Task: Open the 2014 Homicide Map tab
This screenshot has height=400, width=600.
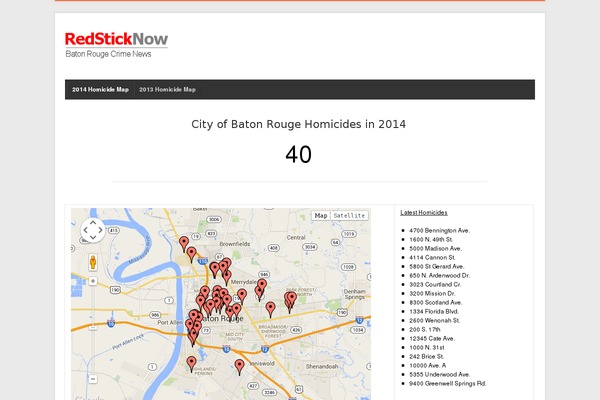Action: 100,90
